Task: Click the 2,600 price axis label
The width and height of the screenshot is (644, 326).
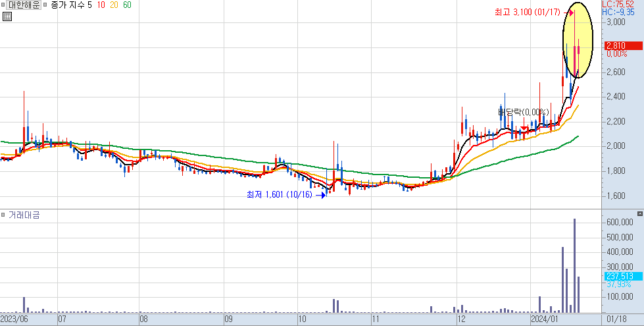Action: pyautogui.click(x=616, y=72)
